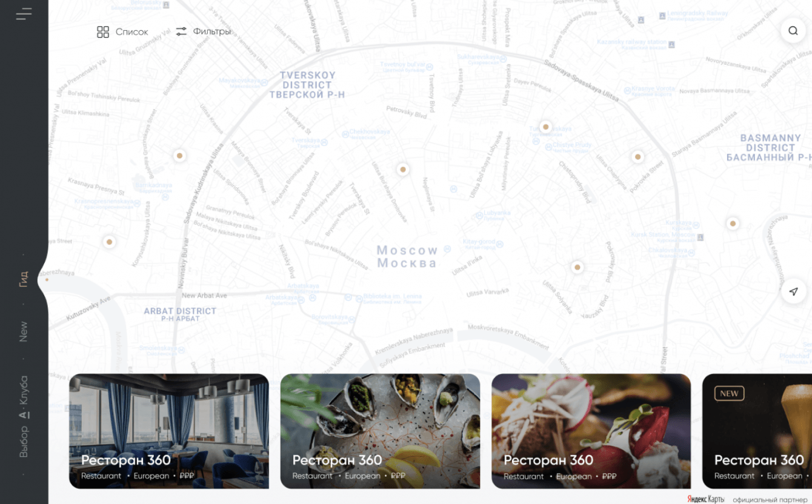Open the Ресторан 360 card with NEW badge
This screenshot has width=812, height=504.
tap(757, 431)
